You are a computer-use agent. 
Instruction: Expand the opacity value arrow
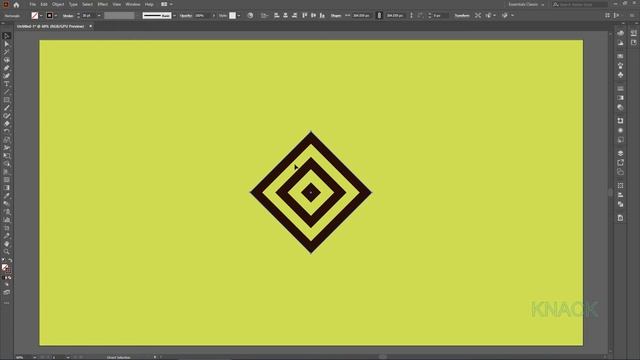[x=213, y=16]
